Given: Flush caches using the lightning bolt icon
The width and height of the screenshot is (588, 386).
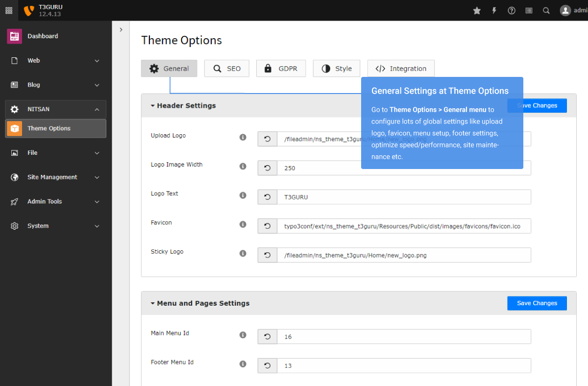Looking at the screenshot, I should point(494,10).
